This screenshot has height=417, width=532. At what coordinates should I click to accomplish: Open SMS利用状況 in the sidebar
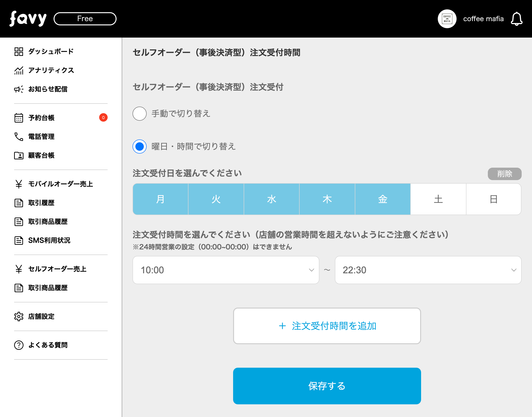click(x=49, y=240)
